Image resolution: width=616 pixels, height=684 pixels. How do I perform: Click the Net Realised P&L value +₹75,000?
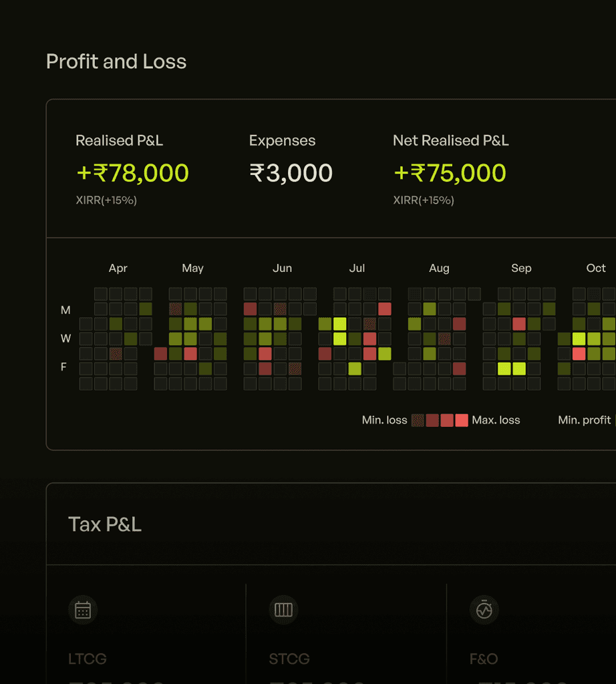click(x=450, y=172)
